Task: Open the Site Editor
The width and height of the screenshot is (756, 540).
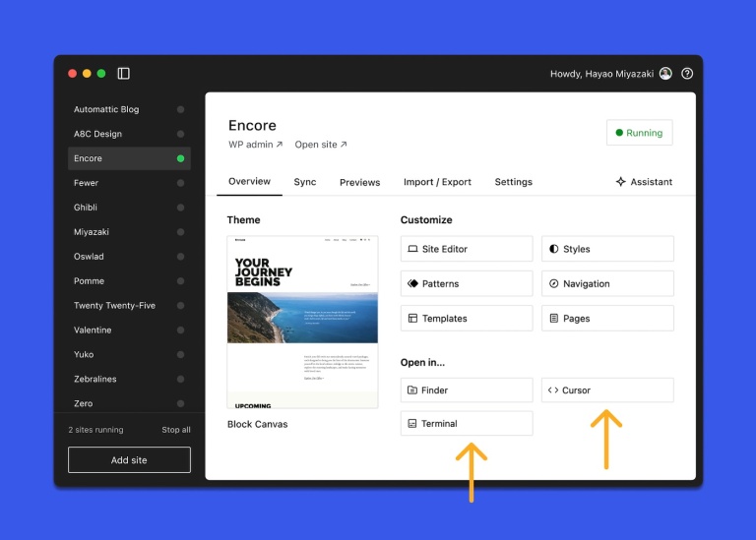Action: (467, 249)
